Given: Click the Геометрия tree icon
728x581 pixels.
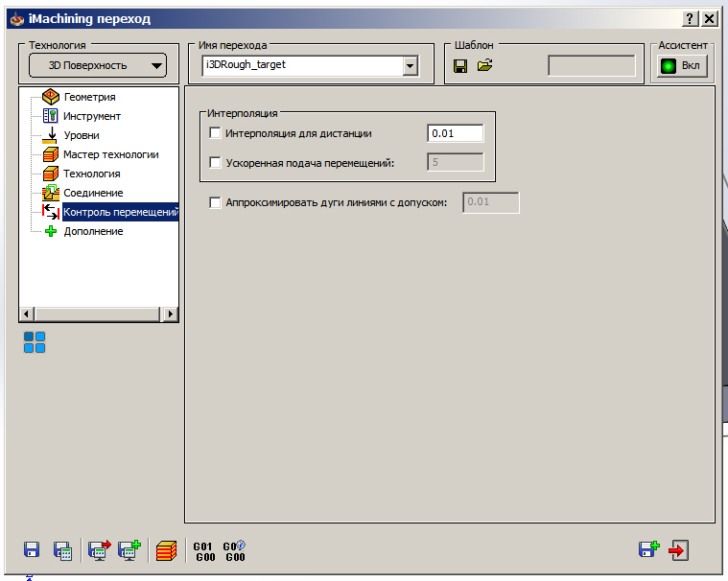Looking at the screenshot, I should point(51,97).
